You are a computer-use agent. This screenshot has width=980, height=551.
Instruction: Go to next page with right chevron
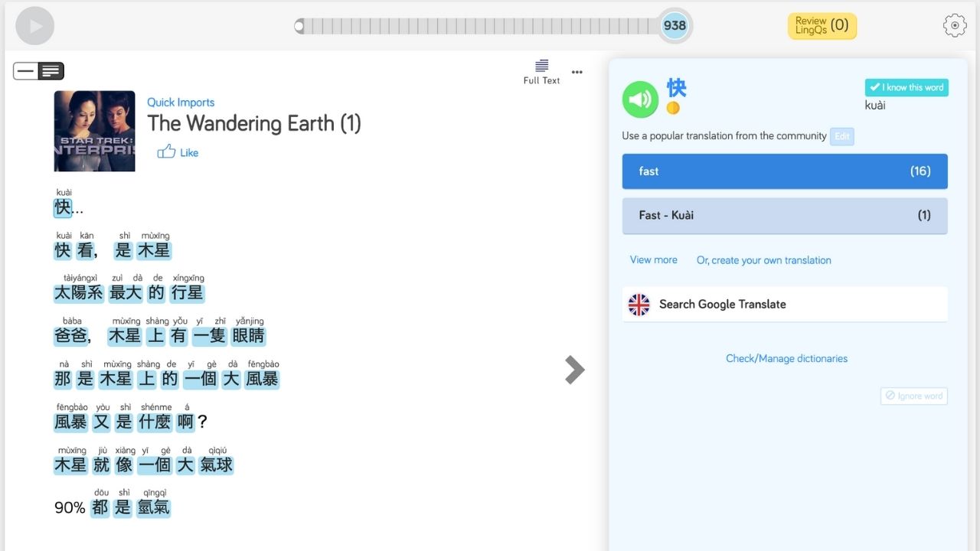tap(574, 370)
